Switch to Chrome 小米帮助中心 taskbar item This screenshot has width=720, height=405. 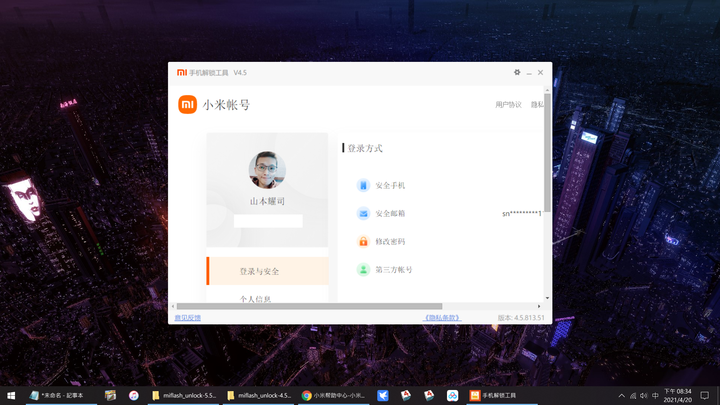click(x=334, y=395)
